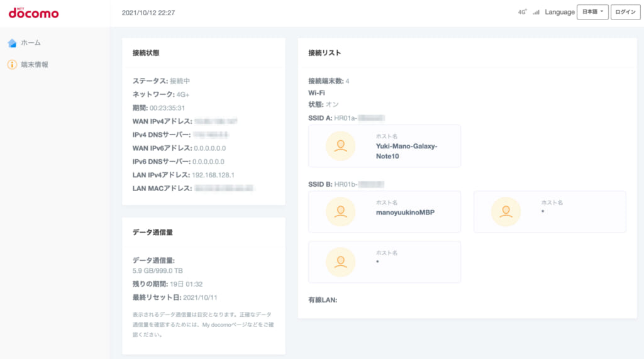The image size is (644, 359).
Task: Open the ホーム menu item
Action: click(x=31, y=43)
